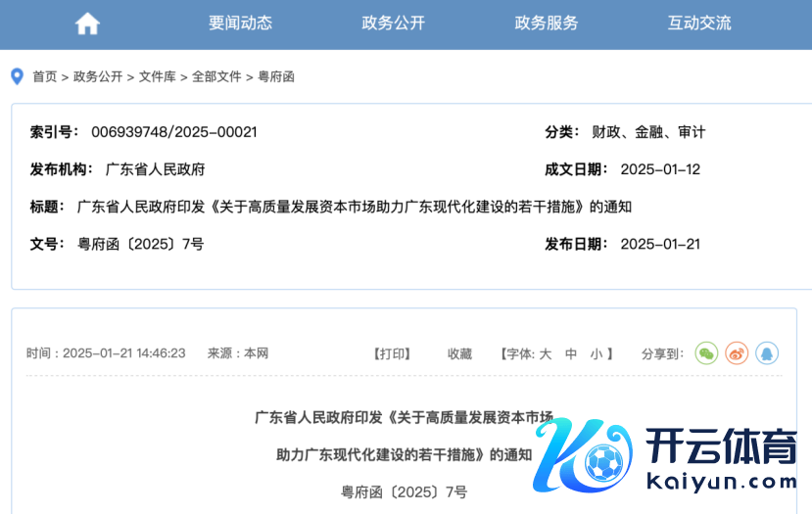Click the blue location pin icon
The width and height of the screenshot is (812, 514).
click(17, 76)
